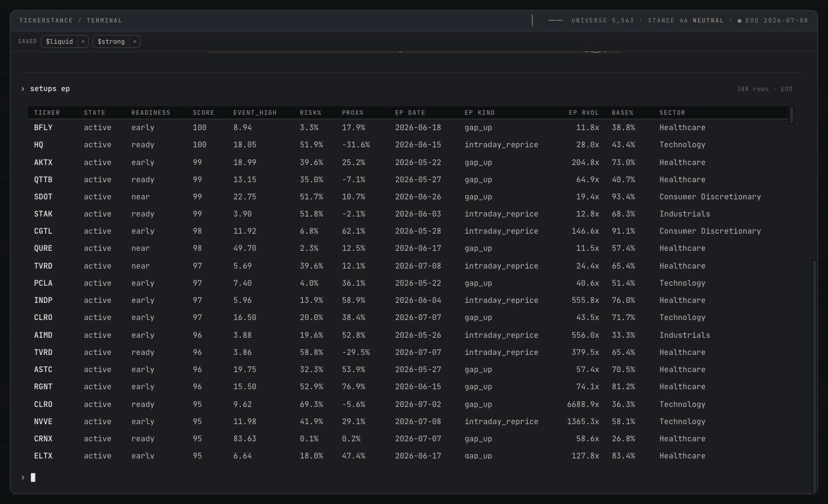Click SDOT's Consumer Discretionary sector cell

pos(710,197)
